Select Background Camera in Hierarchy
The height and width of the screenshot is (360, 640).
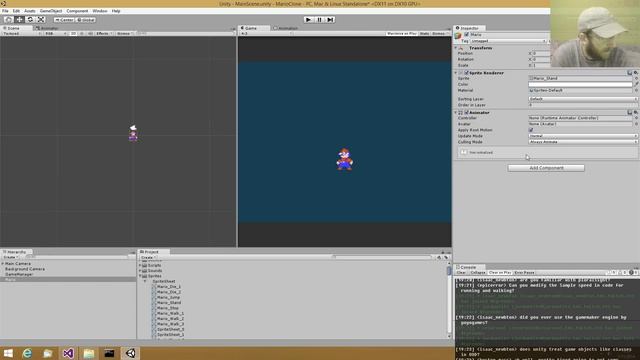25,269
